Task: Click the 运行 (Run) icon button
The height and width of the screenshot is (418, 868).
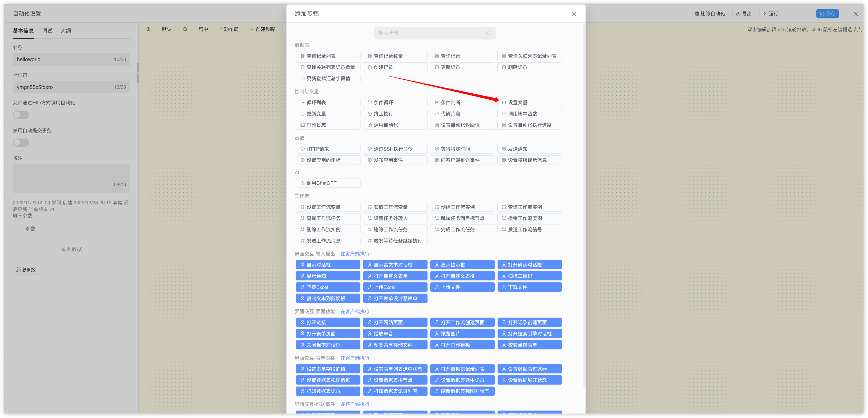Action: tap(770, 13)
